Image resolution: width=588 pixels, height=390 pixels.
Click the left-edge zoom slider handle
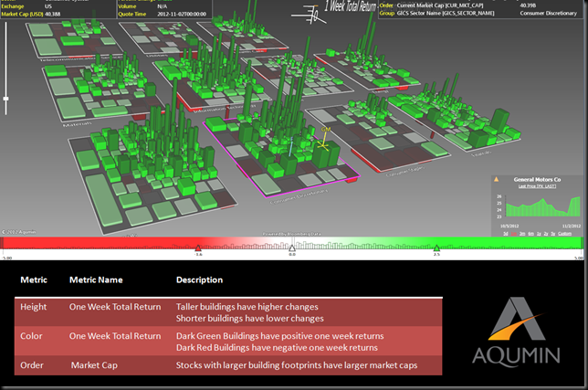5,97
